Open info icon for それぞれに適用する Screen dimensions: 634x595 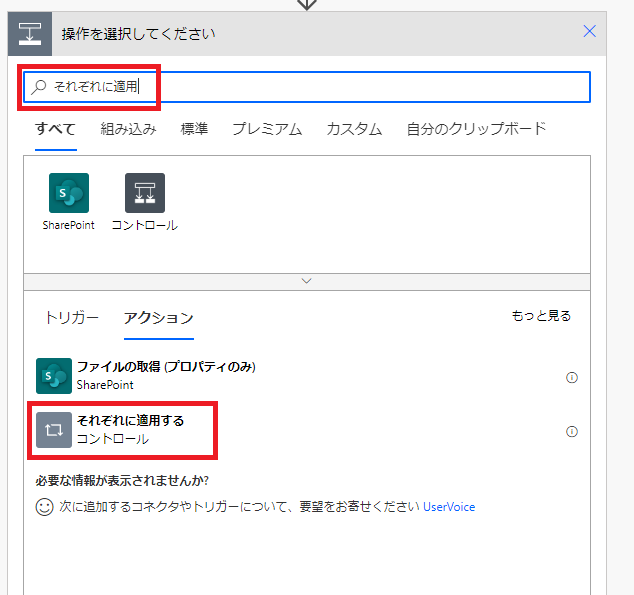[x=572, y=432]
